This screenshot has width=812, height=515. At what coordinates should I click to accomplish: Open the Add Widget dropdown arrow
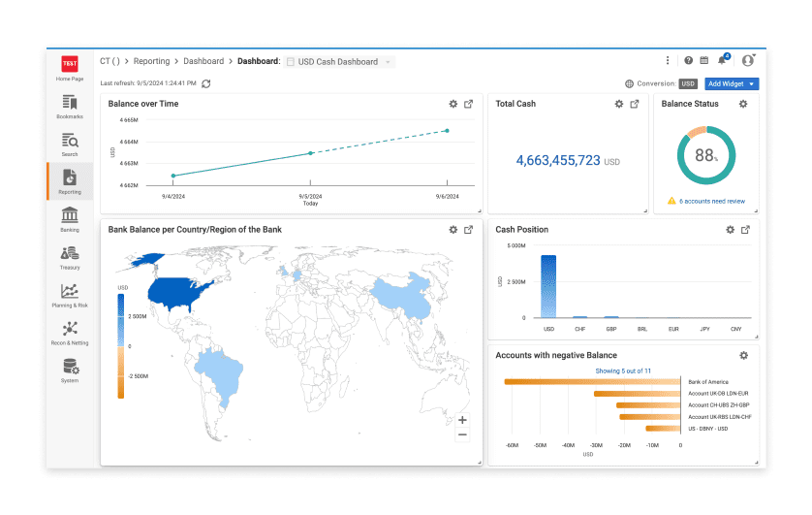(751, 83)
